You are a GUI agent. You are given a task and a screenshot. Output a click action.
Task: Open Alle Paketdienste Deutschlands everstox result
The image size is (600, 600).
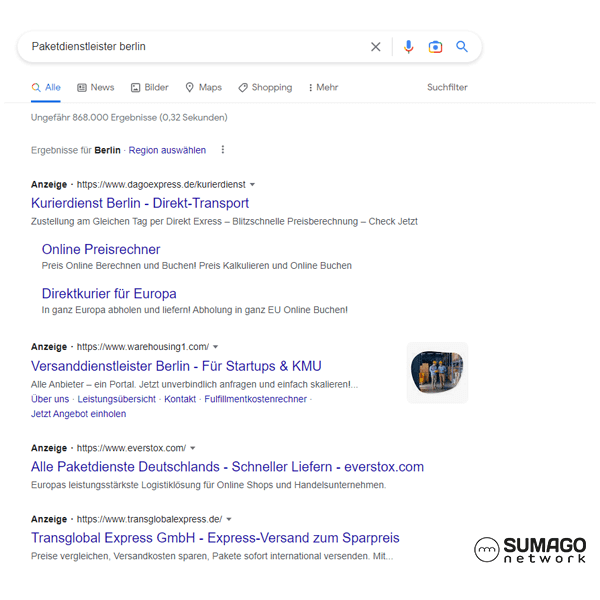pos(227,467)
